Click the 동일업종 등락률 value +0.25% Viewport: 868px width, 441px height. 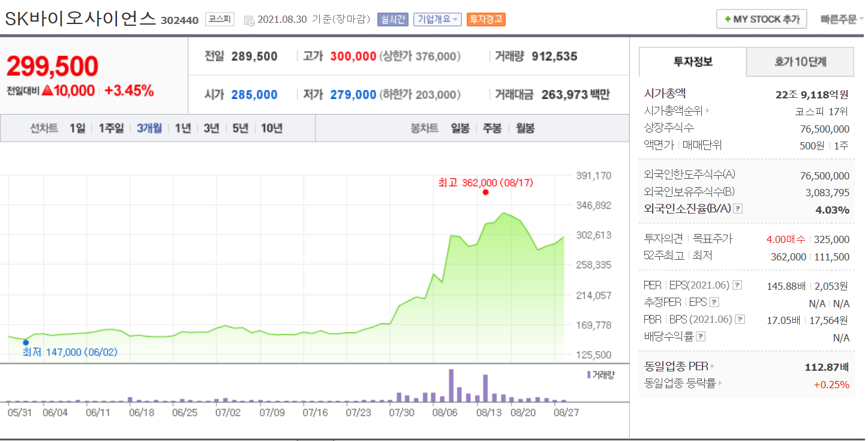(831, 385)
